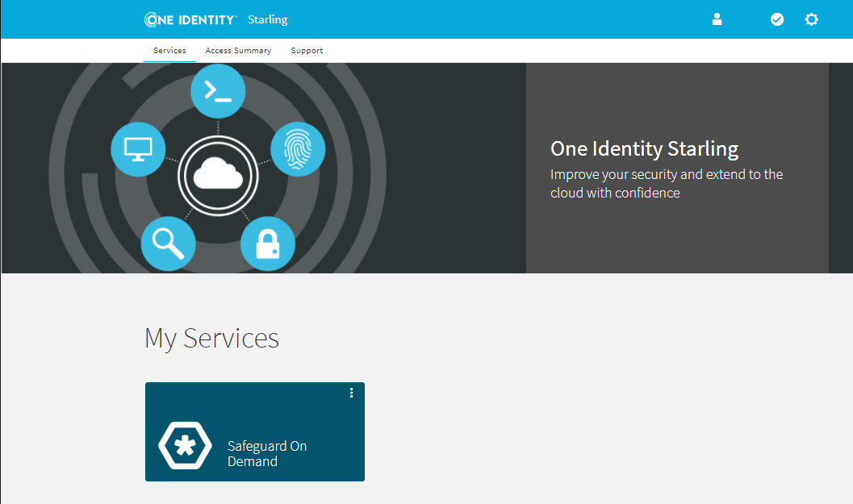Image resolution: width=853 pixels, height=504 pixels.
Task: Go to the Support tab
Action: 307,51
